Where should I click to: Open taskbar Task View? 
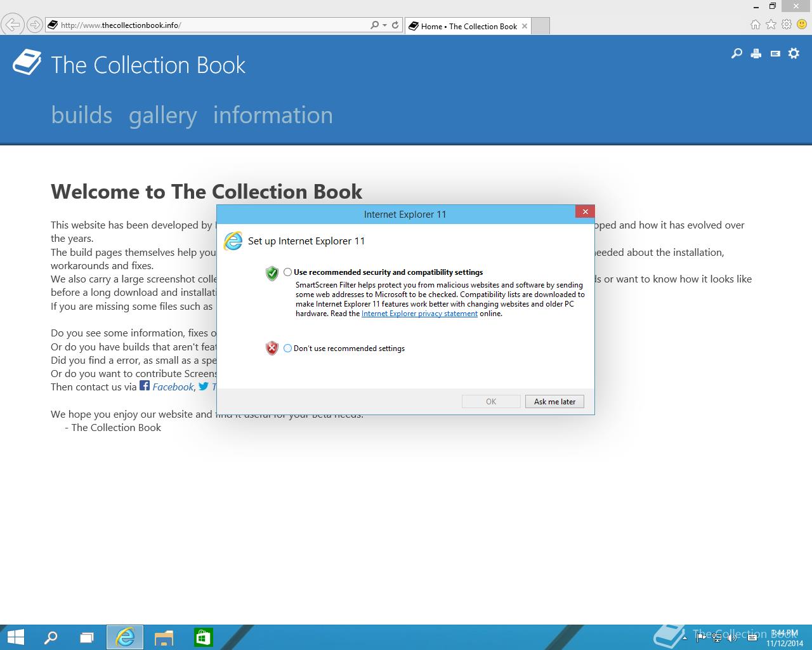pos(86,637)
